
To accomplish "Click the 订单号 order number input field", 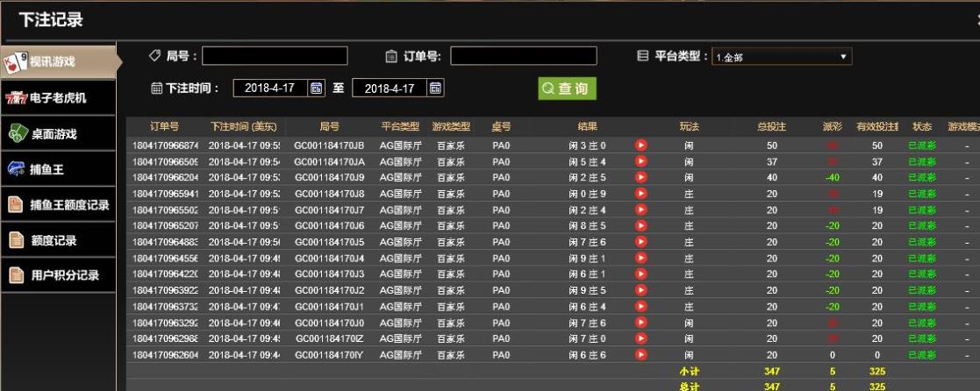I will (523, 57).
